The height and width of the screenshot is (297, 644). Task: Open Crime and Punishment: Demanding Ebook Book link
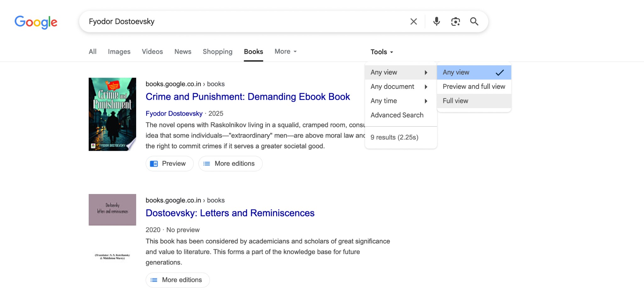coord(248,97)
